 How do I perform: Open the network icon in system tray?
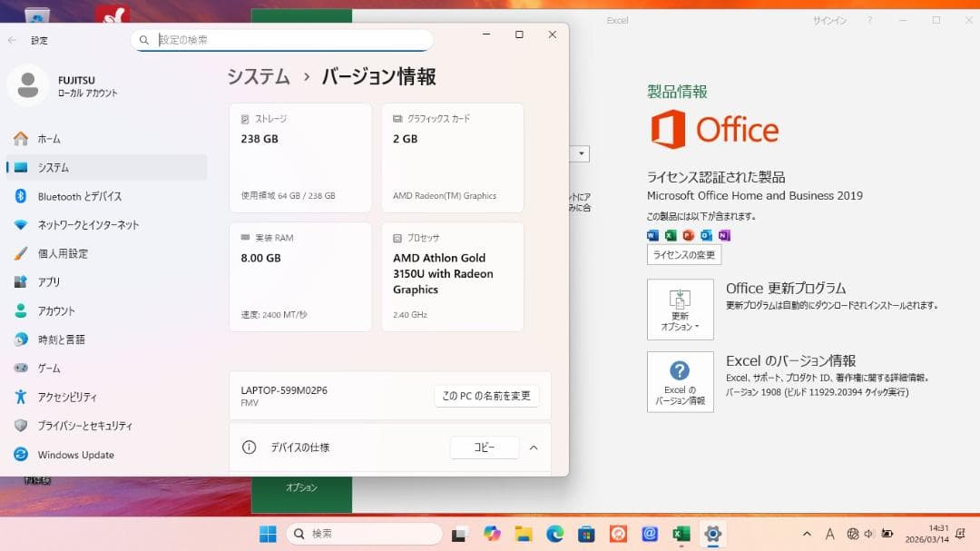click(x=853, y=534)
